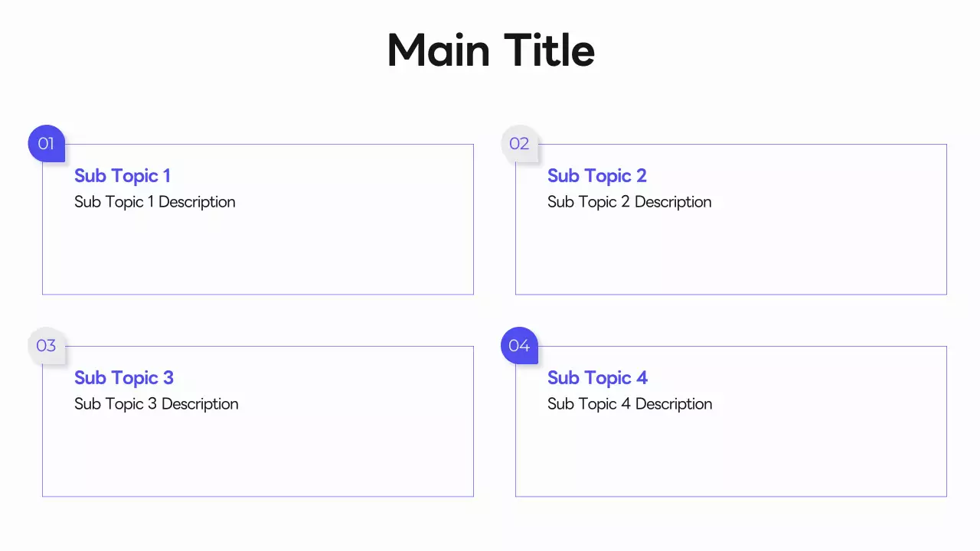Screen dimensions: 980x551
Task: Click the word "Main" in the title
Action: [439, 51]
